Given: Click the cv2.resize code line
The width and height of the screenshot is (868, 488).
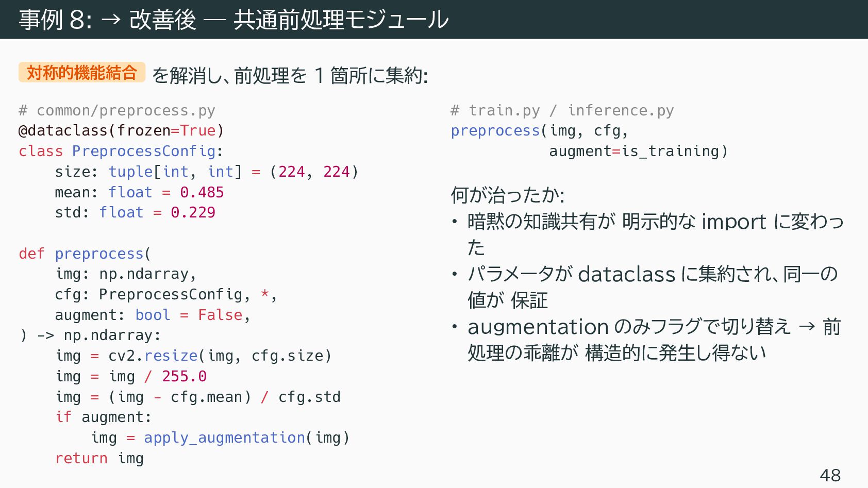Looking at the screenshot, I should pyautogui.click(x=193, y=356).
